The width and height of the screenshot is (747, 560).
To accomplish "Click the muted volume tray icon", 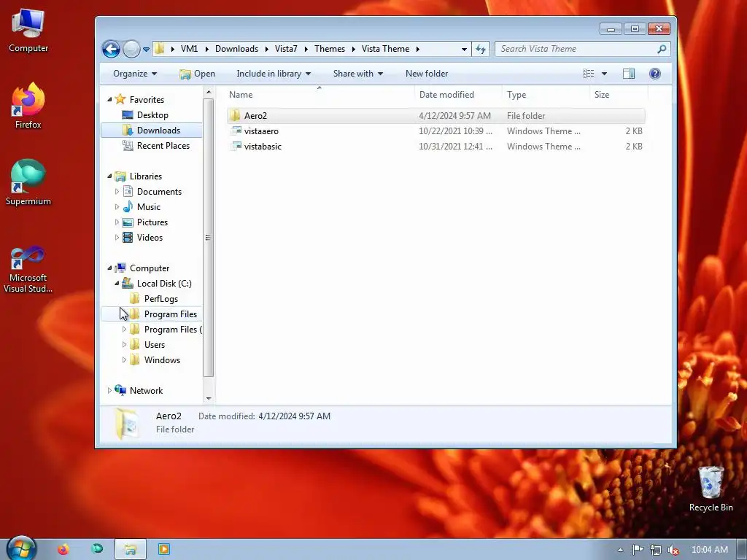I will 673,550.
